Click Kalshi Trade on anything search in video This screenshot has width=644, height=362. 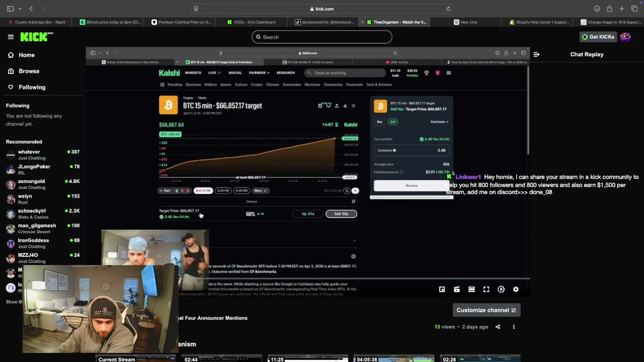(x=345, y=73)
